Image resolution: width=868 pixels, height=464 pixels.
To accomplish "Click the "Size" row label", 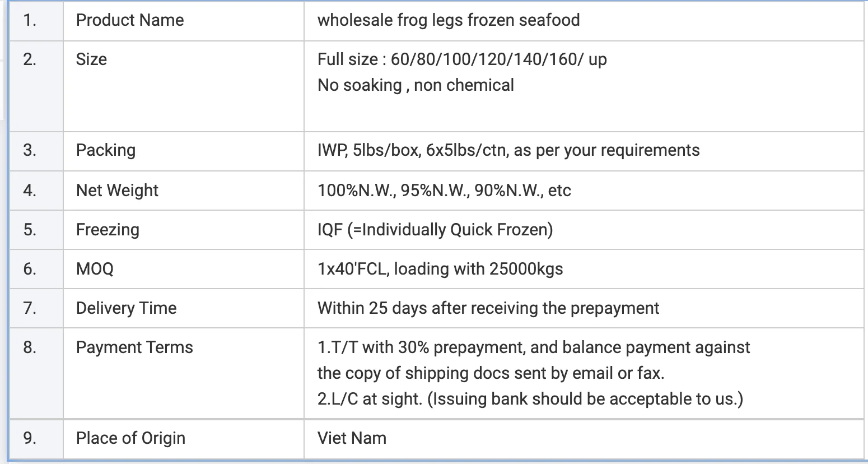I will (x=91, y=59).
